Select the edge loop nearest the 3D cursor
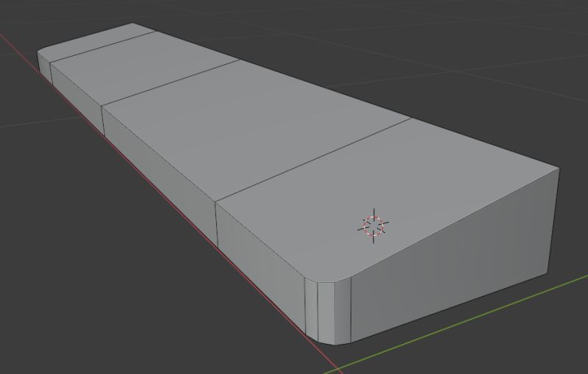The width and height of the screenshot is (588, 374). pyautogui.click(x=313, y=160)
